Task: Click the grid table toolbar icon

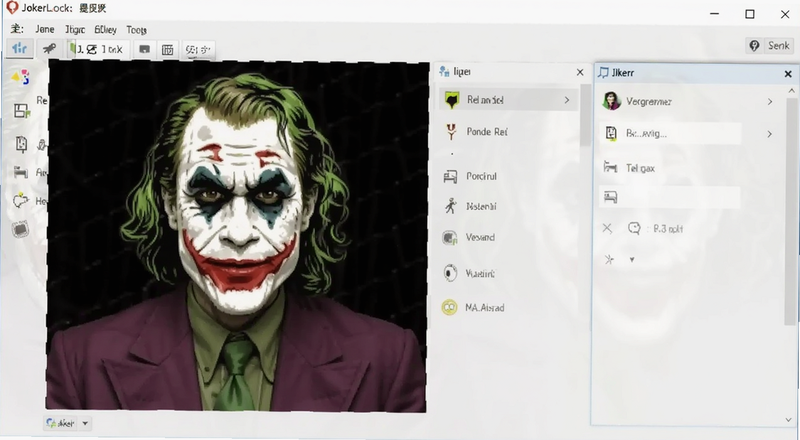Action: [167, 50]
